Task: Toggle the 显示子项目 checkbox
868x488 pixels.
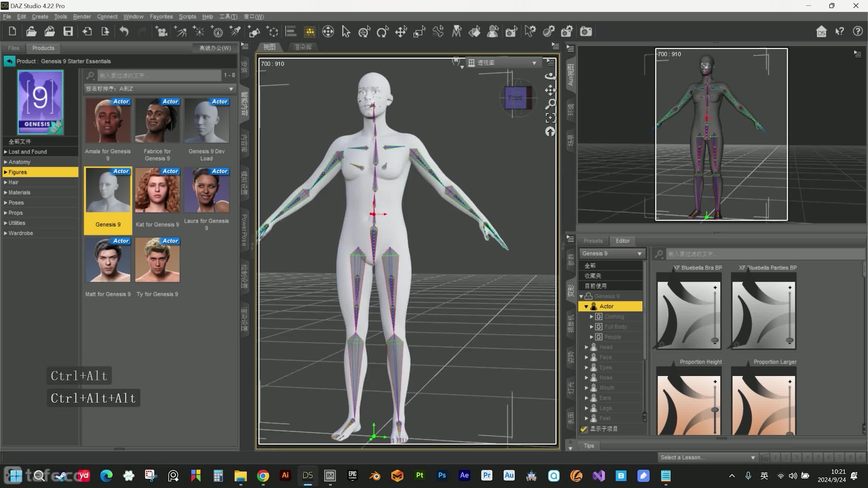Action: [584, 429]
